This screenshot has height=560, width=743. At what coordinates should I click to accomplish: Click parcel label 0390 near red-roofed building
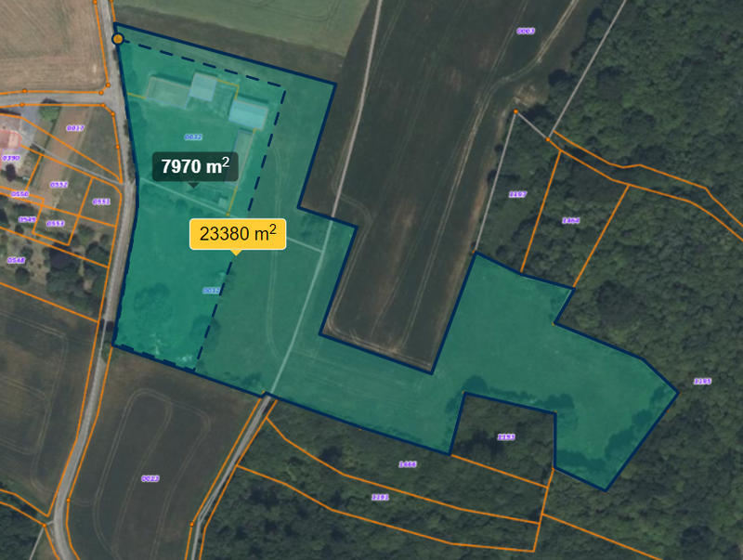click(x=11, y=158)
